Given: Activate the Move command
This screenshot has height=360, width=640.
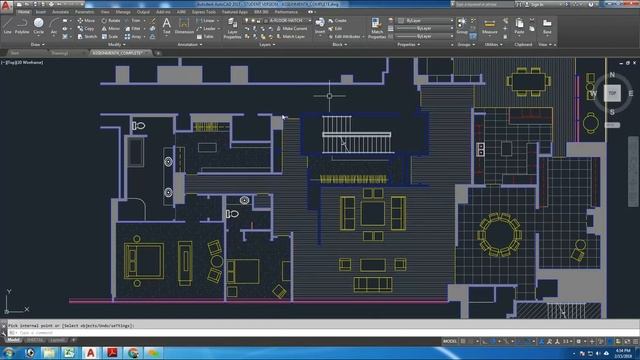Looking at the screenshot, I should coord(86,20).
